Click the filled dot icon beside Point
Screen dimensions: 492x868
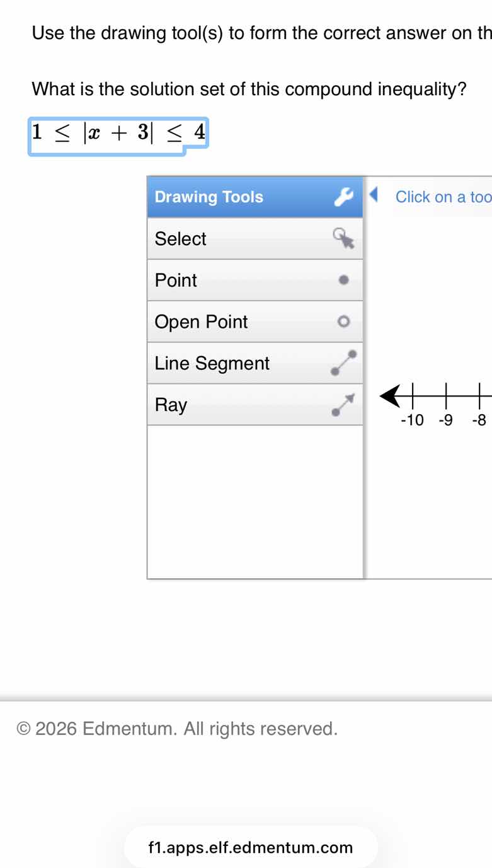click(x=343, y=280)
